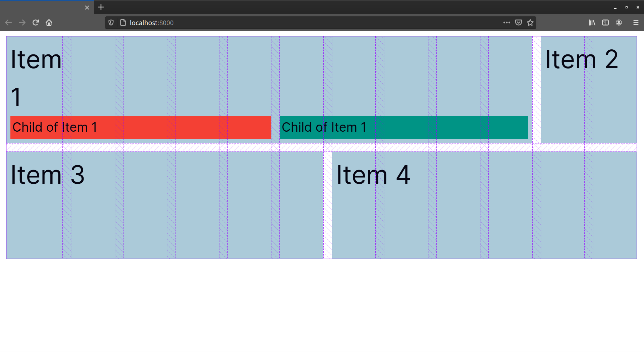Screen dimensions: 644x352
Task: Click the back navigation arrow
Action: coord(8,23)
